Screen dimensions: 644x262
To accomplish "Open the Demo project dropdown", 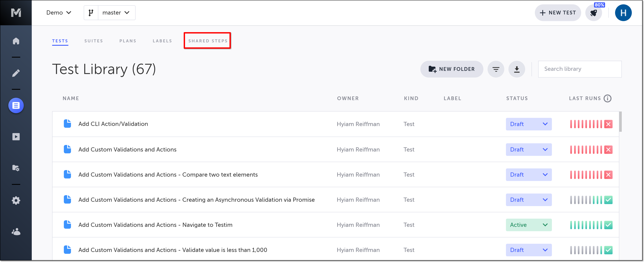I will [59, 13].
